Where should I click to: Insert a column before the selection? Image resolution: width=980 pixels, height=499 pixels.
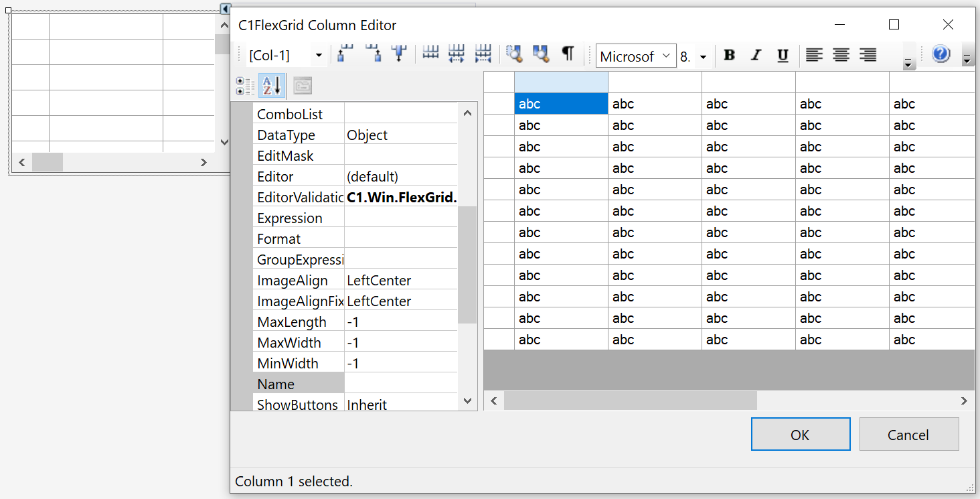[x=345, y=54]
